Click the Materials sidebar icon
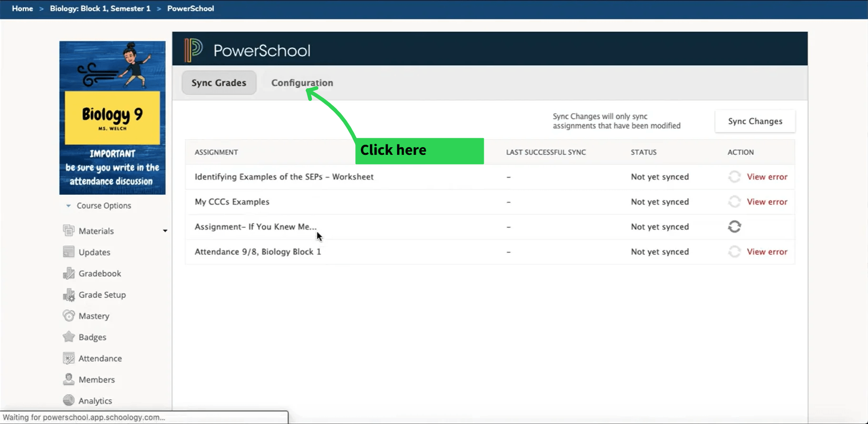Screen dimensions: 868x424 [69, 231]
